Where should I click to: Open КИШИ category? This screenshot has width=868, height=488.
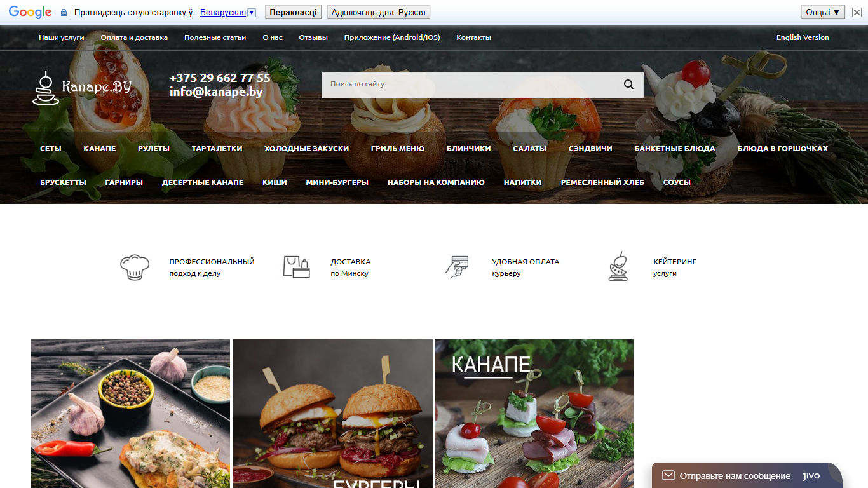click(x=275, y=182)
